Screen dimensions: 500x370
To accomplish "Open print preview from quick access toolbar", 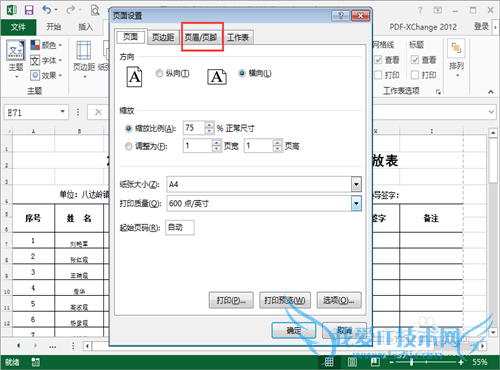I will click(95, 10).
